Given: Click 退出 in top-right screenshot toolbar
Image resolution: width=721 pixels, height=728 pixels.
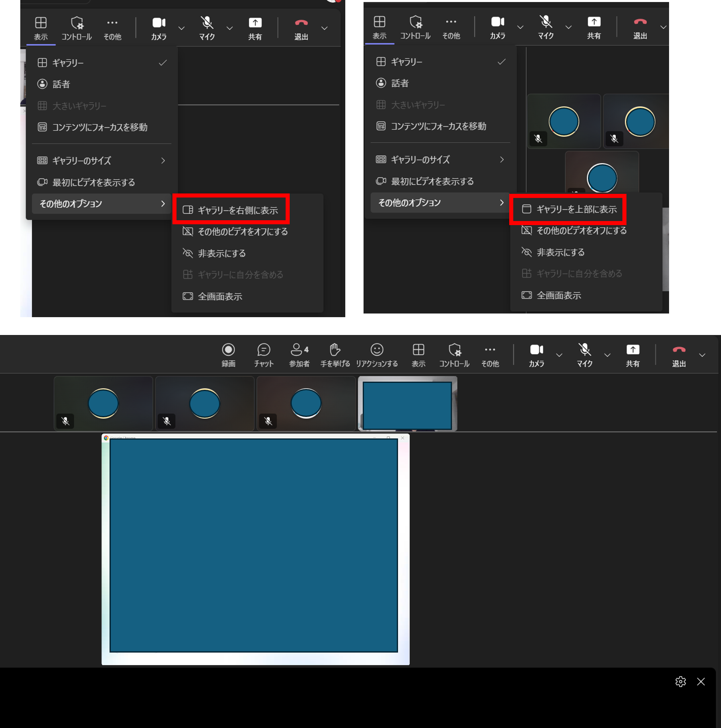Looking at the screenshot, I should coord(640,27).
